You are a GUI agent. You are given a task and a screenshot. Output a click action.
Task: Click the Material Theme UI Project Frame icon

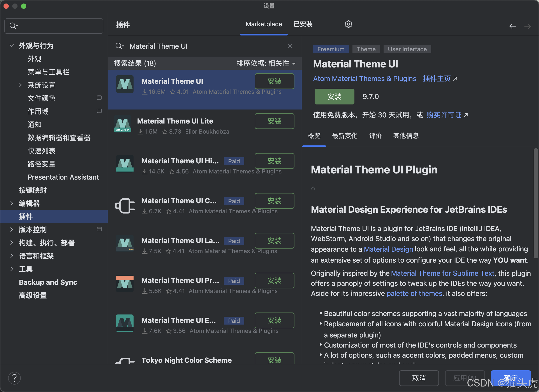[x=125, y=284]
